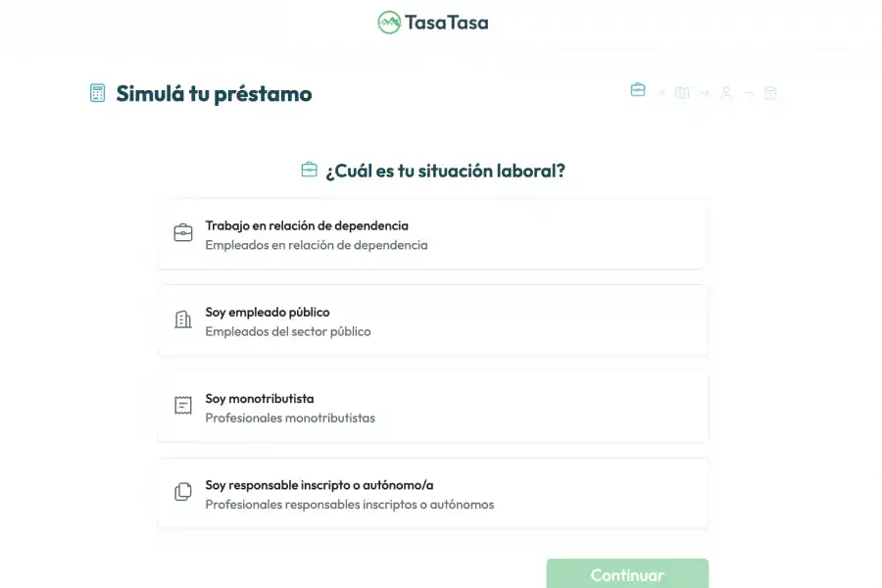This screenshot has width=882, height=588.
Task: Click the bank icon in the progress stepper
Action: [770, 94]
